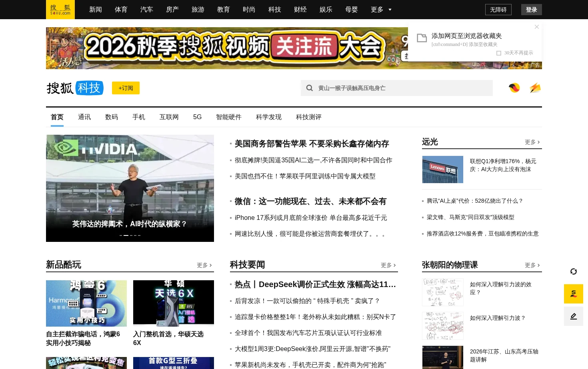588x369 pixels.
Task: Open 华硕天选6X thumbnail
Action: tap(174, 303)
